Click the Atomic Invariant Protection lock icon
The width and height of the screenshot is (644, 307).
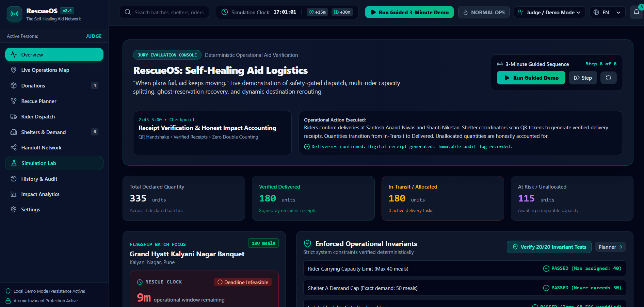(x=8, y=301)
